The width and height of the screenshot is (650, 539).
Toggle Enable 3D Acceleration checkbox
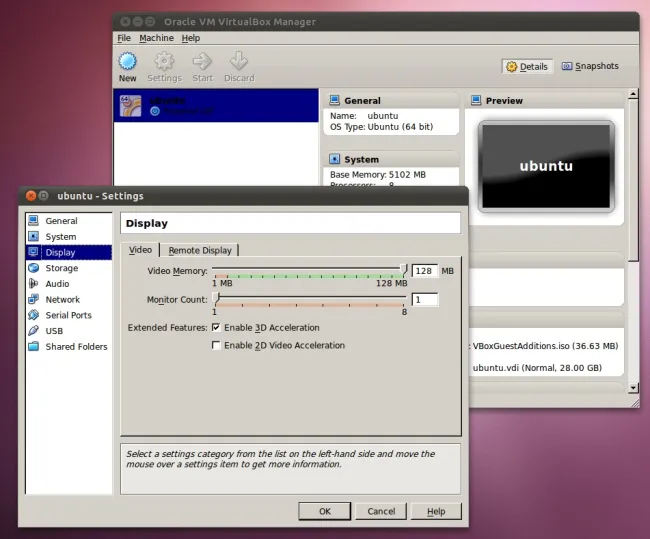tap(216, 328)
